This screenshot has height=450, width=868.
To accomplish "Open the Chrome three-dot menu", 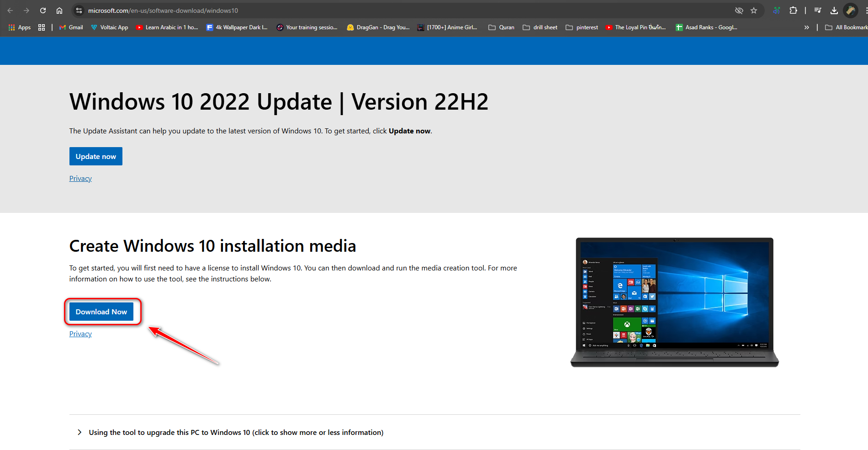I will pos(866,11).
